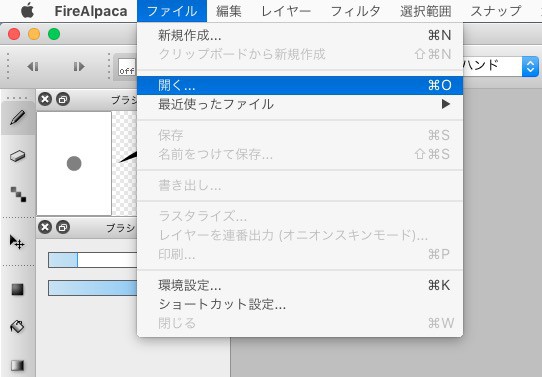Select the dot pixel tool
The image size is (542, 377).
tap(18, 194)
